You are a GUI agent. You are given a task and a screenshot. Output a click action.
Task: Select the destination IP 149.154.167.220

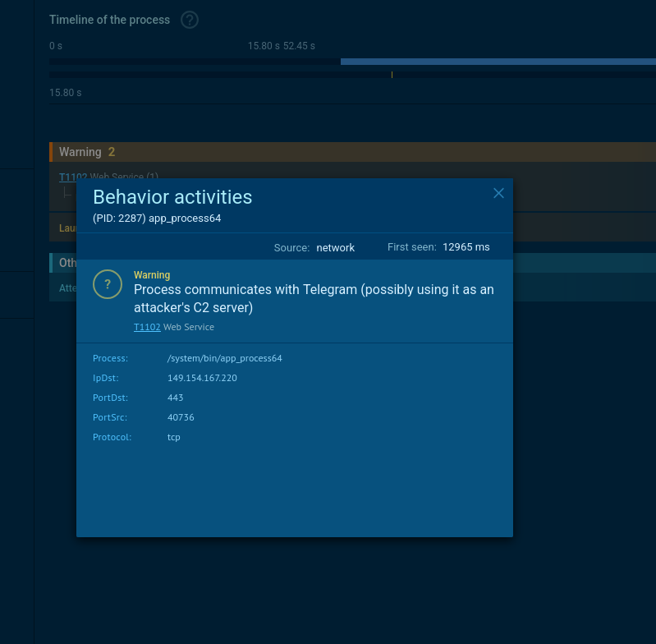pyautogui.click(x=202, y=378)
